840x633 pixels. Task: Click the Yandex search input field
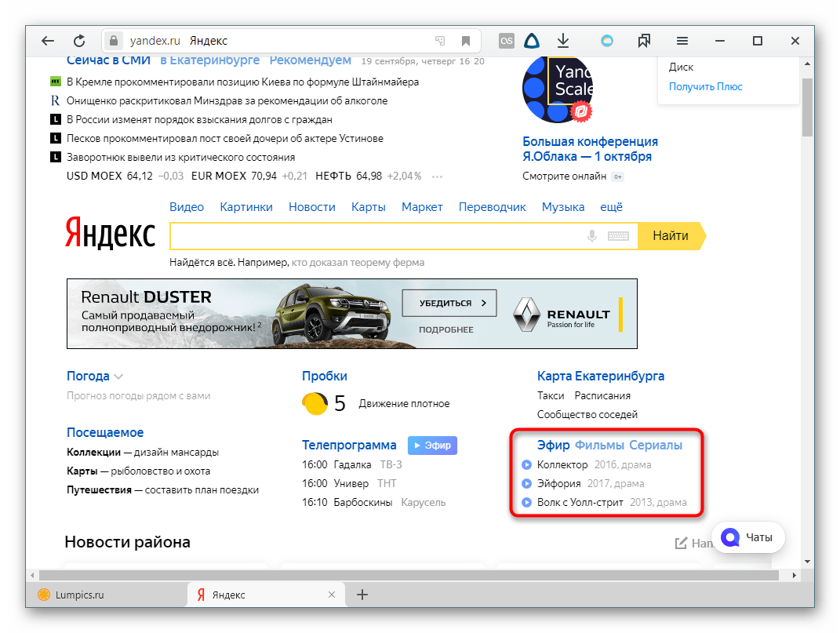click(376, 236)
